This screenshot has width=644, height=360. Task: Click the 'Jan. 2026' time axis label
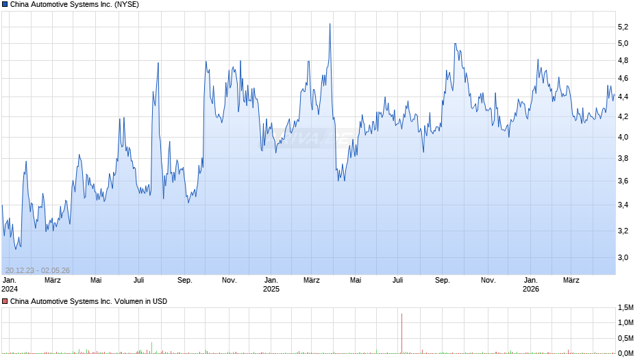coord(531,285)
